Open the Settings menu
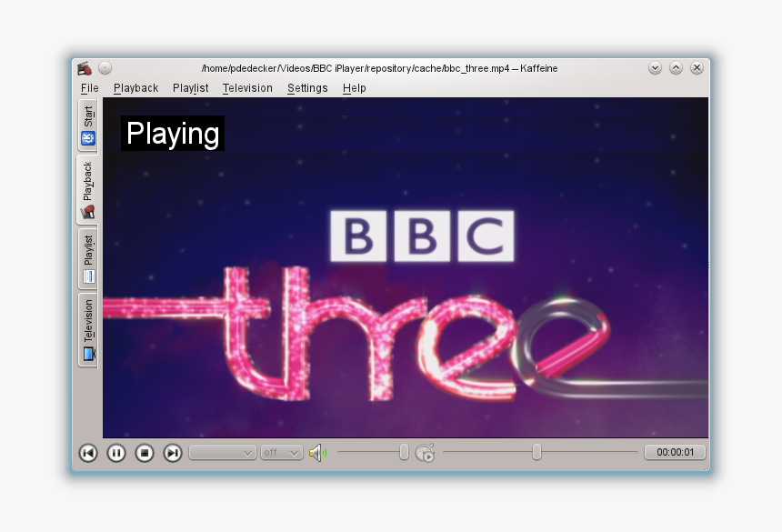This screenshot has height=532, width=782. click(x=307, y=88)
